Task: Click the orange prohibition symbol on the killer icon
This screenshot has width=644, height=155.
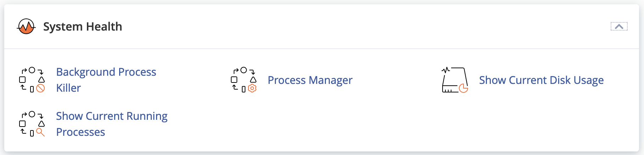Action: pos(41,88)
